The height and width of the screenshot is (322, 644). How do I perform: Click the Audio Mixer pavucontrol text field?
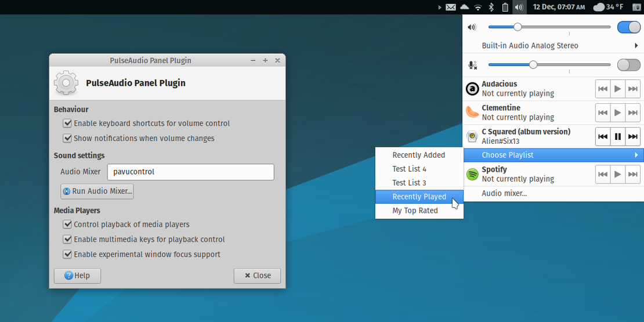(190, 172)
